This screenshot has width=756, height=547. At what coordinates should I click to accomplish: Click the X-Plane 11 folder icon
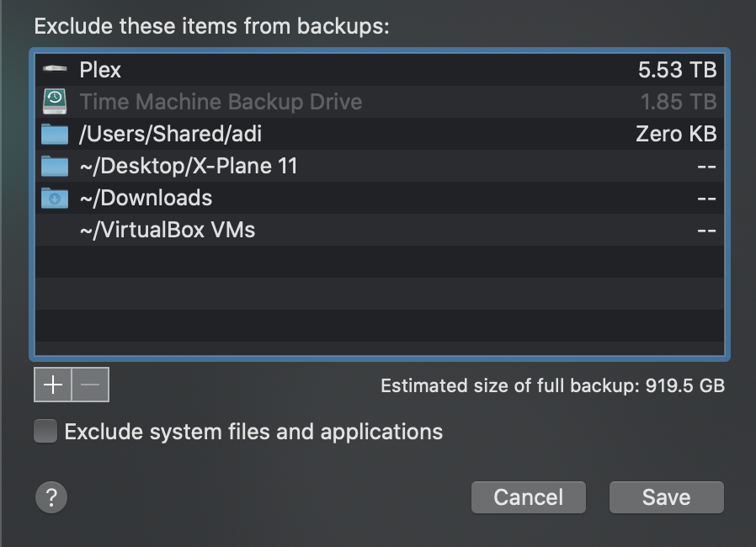coord(55,166)
